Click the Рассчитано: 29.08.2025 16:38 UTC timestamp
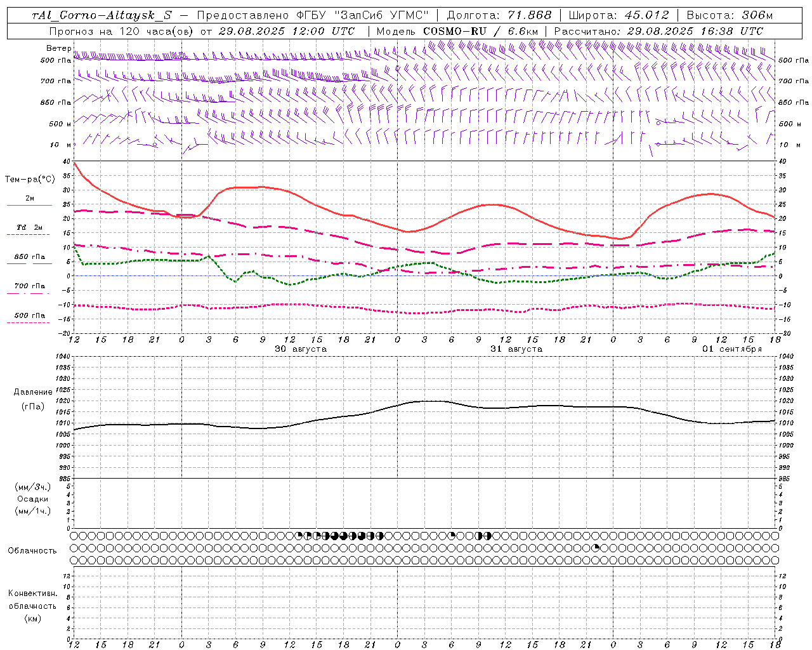This screenshot has height=650, width=812. coord(658,31)
